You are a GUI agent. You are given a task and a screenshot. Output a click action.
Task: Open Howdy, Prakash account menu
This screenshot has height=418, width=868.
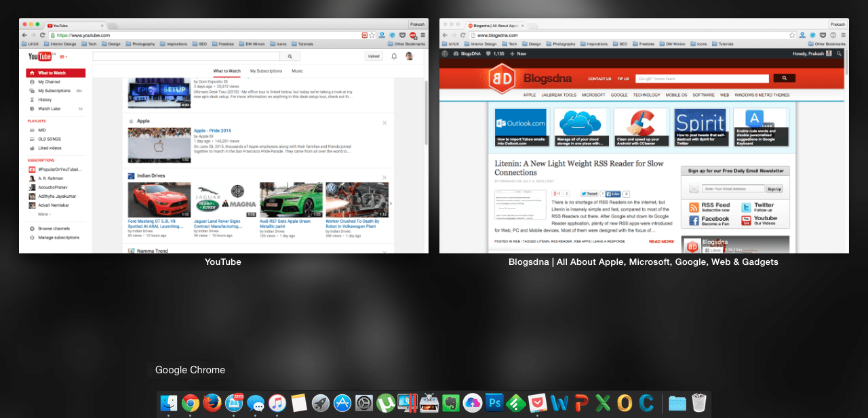[814, 53]
